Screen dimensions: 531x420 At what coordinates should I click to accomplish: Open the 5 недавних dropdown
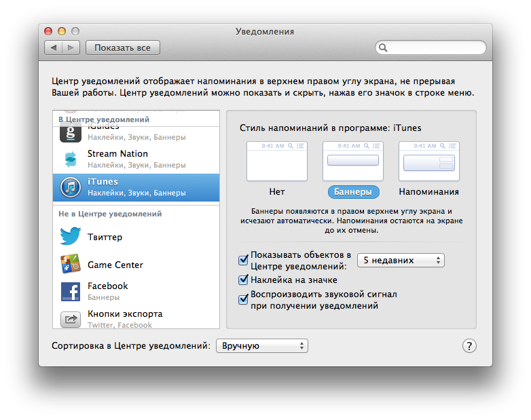point(401,261)
